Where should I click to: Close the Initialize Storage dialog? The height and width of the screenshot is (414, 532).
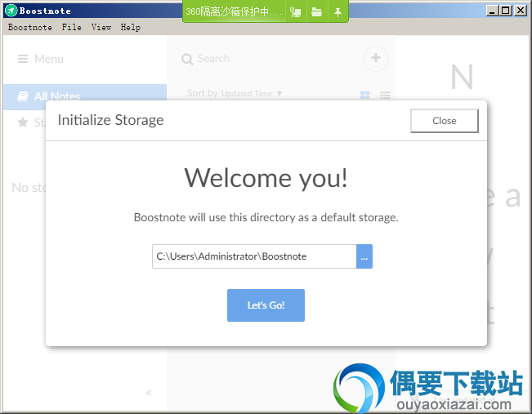tap(444, 121)
